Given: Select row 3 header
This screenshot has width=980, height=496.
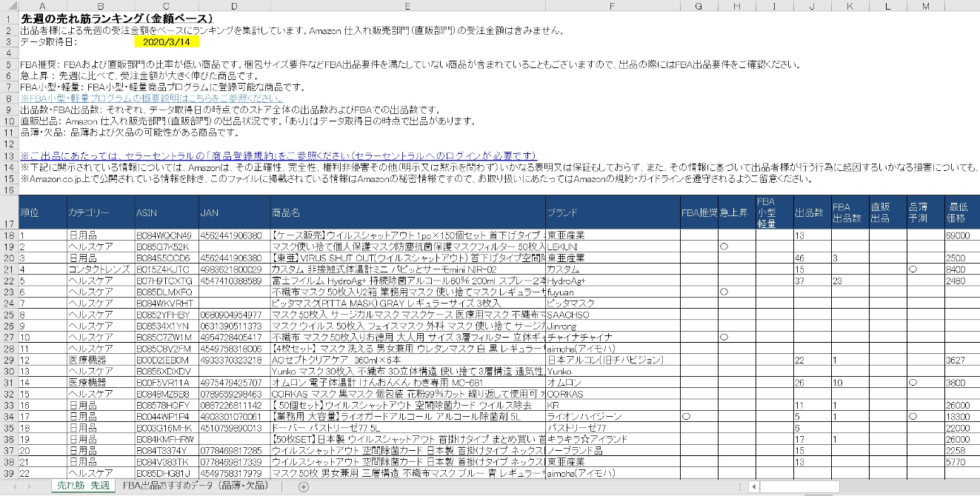Looking at the screenshot, I should coord(10,42).
